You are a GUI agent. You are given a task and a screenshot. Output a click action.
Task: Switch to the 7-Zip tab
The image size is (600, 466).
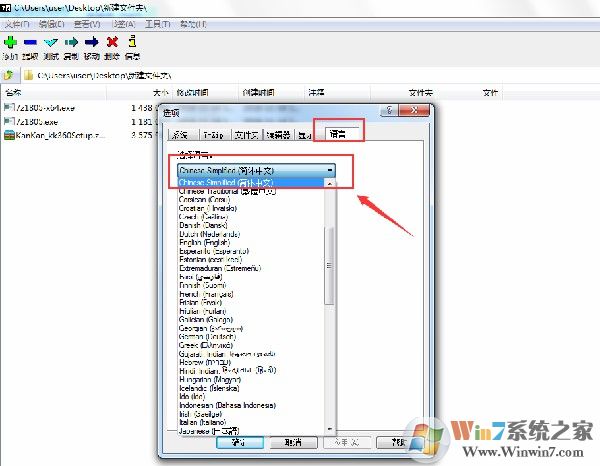213,135
